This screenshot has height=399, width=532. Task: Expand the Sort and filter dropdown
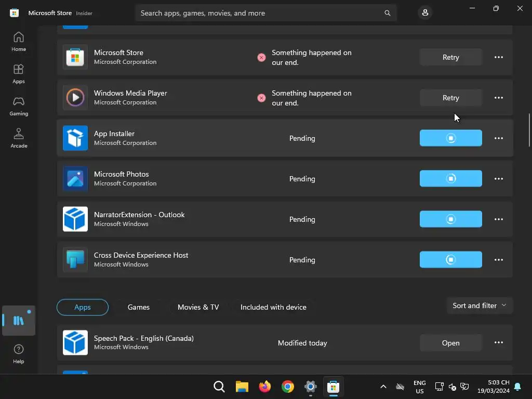click(x=480, y=305)
